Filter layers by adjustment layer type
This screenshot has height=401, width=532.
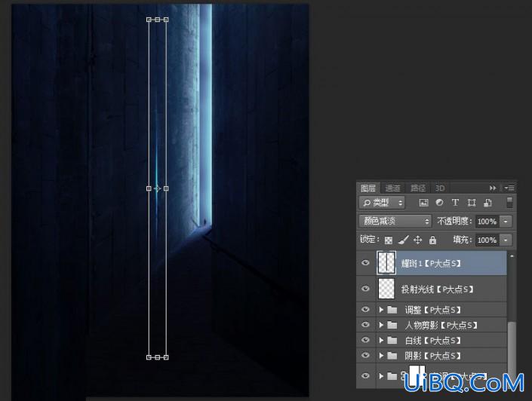pos(439,203)
